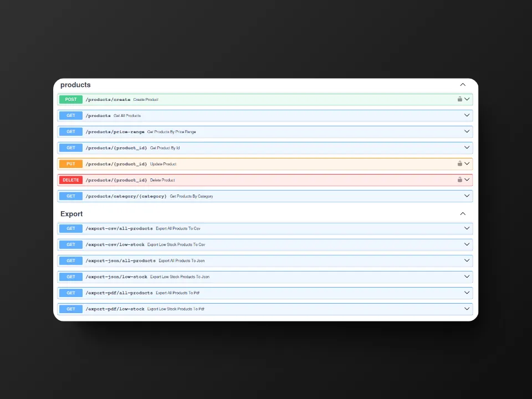This screenshot has height=399, width=532.
Task: Expand the Get Product By Id chevron
Action: 467,148
